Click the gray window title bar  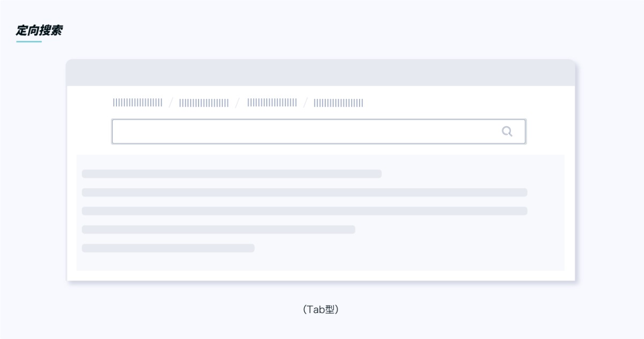tap(320, 73)
